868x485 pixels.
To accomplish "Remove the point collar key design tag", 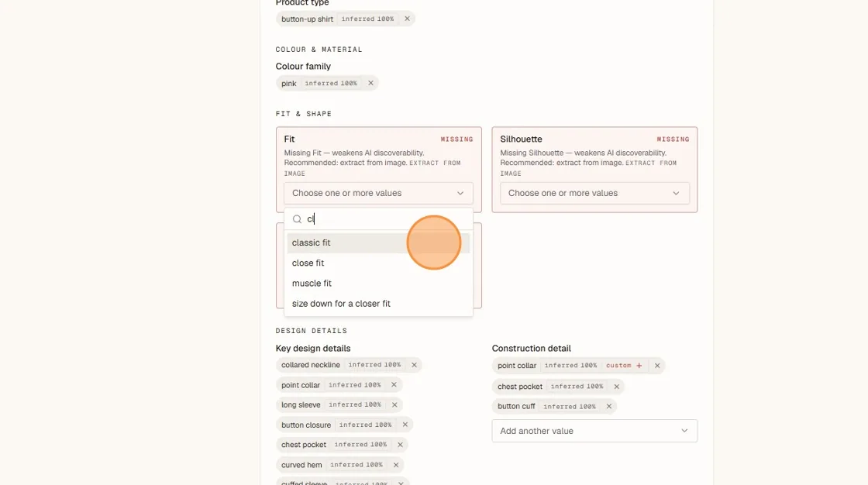I will pyautogui.click(x=394, y=385).
